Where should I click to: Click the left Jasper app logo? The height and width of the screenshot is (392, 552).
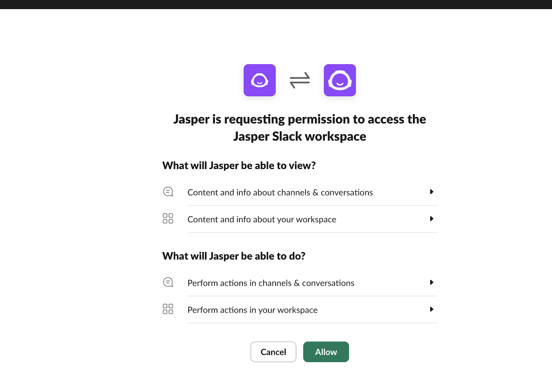(x=259, y=80)
